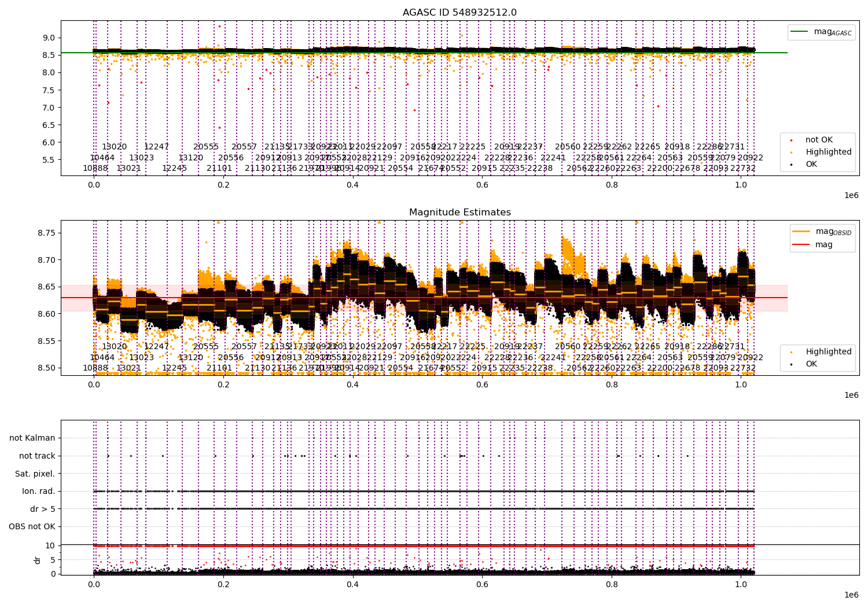Click the 8.55 tick on middle plot y-axis

pyautogui.click(x=46, y=341)
